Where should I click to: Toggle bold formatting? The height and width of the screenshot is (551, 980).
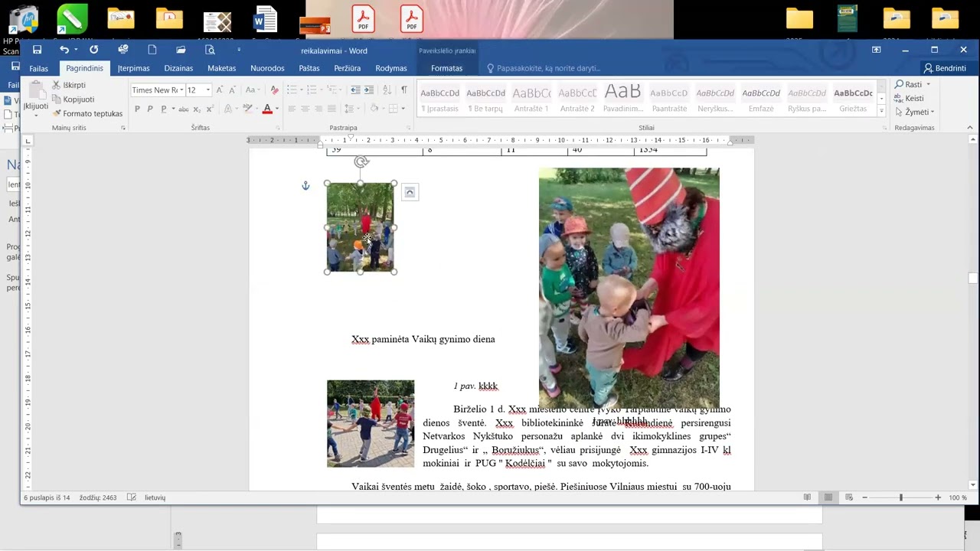coord(137,109)
